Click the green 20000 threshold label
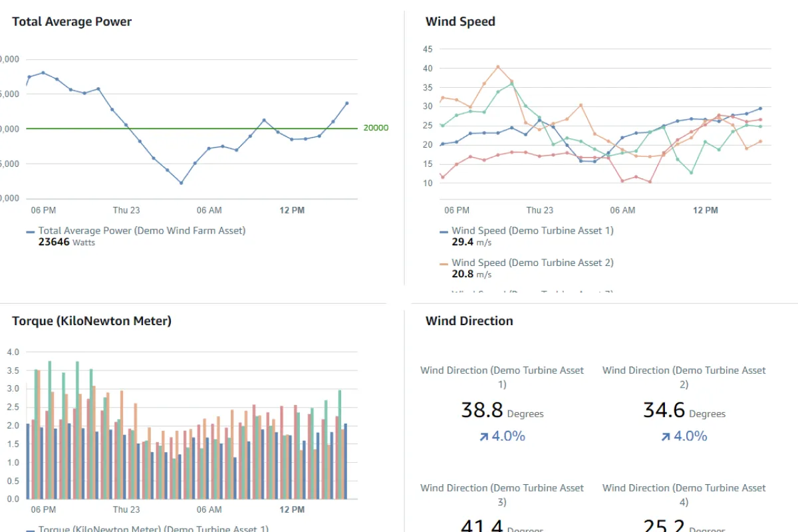798x532 pixels. pos(376,128)
